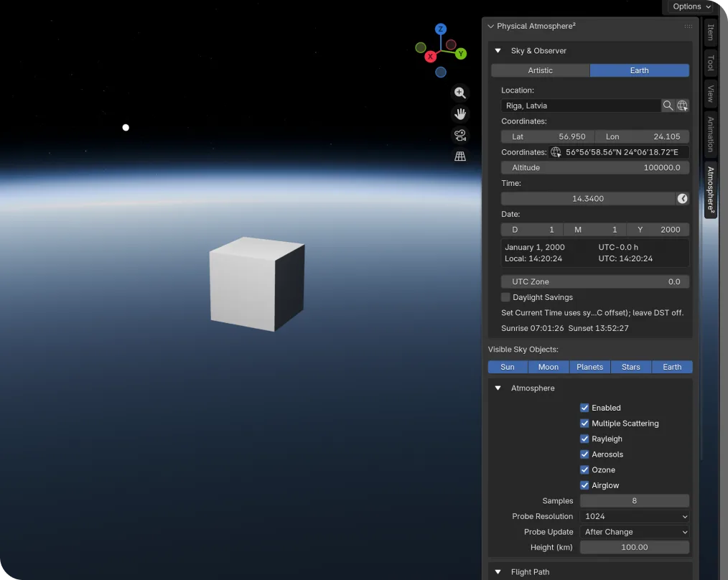Open Probe Update After Change dropdown
This screenshot has height=580, width=728.
coord(634,532)
